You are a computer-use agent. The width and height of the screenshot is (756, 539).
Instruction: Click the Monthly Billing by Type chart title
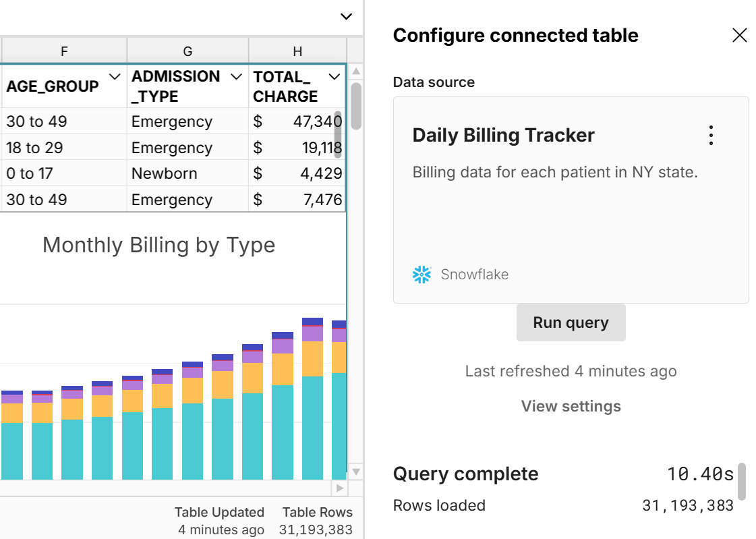158,245
